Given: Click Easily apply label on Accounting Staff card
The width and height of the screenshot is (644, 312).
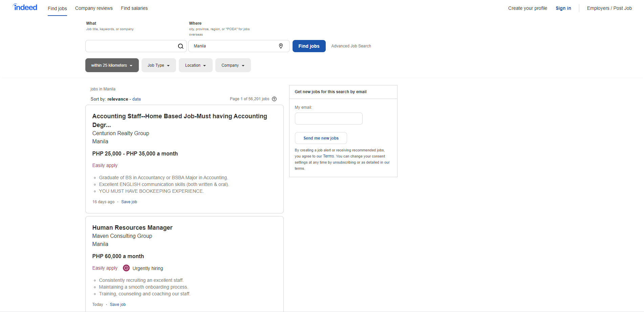Looking at the screenshot, I should coord(105,166).
